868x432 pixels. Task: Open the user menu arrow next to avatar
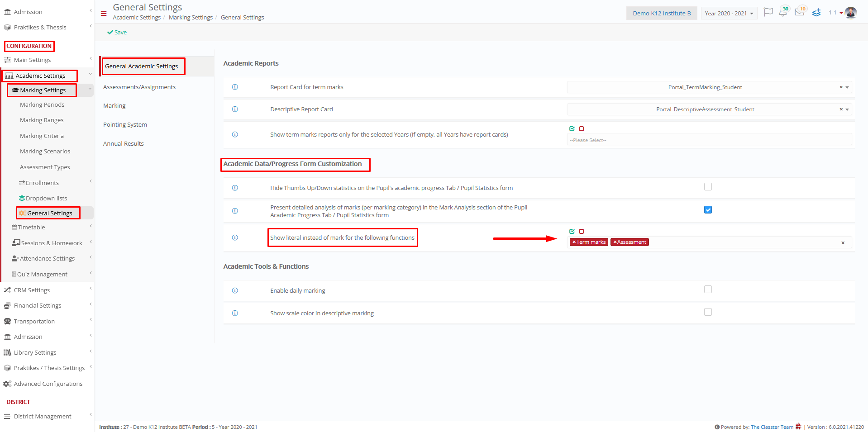click(x=841, y=13)
